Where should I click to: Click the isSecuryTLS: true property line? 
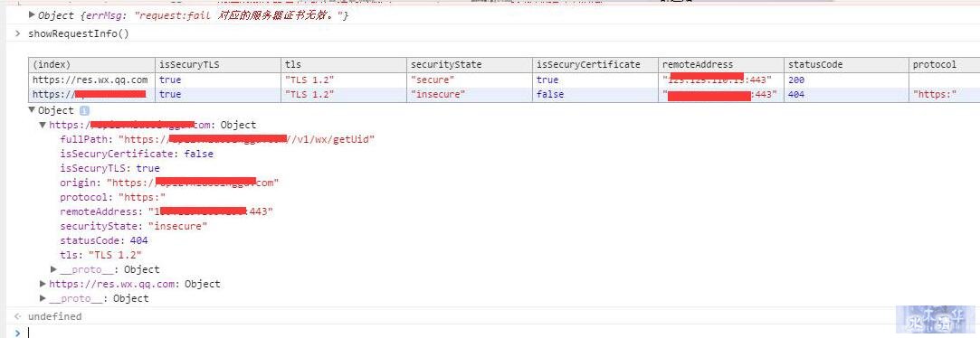[x=110, y=168]
